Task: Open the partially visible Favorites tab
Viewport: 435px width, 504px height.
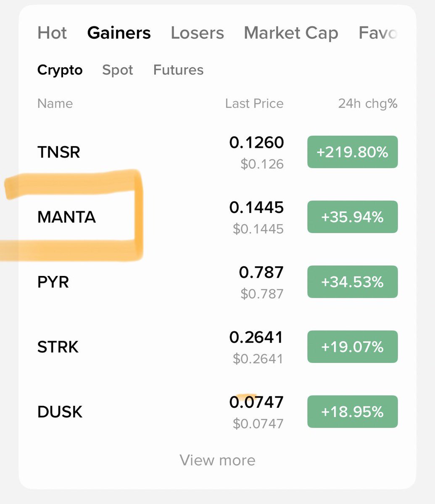Action: 377,33
